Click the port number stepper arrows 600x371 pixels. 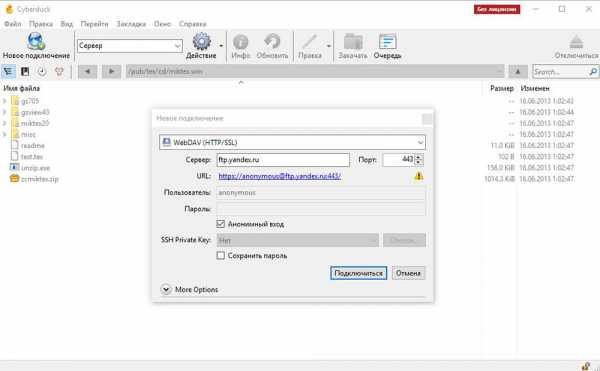coord(419,159)
